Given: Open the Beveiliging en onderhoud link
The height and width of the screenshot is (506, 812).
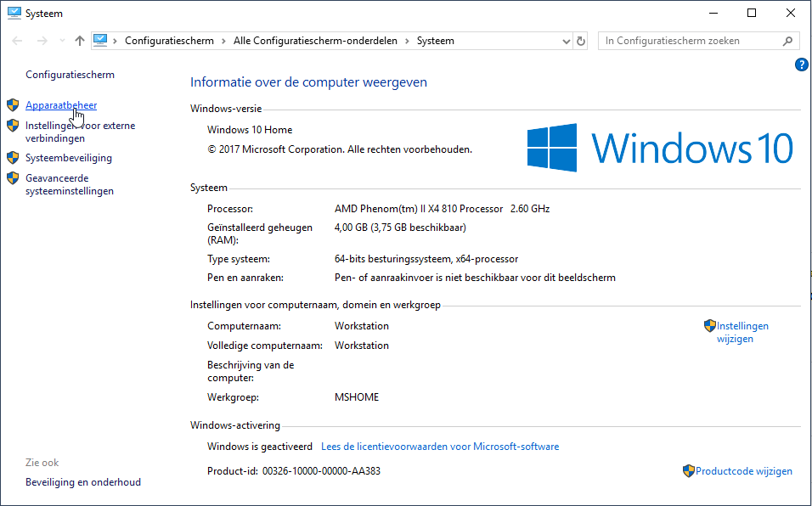Looking at the screenshot, I should click(83, 482).
